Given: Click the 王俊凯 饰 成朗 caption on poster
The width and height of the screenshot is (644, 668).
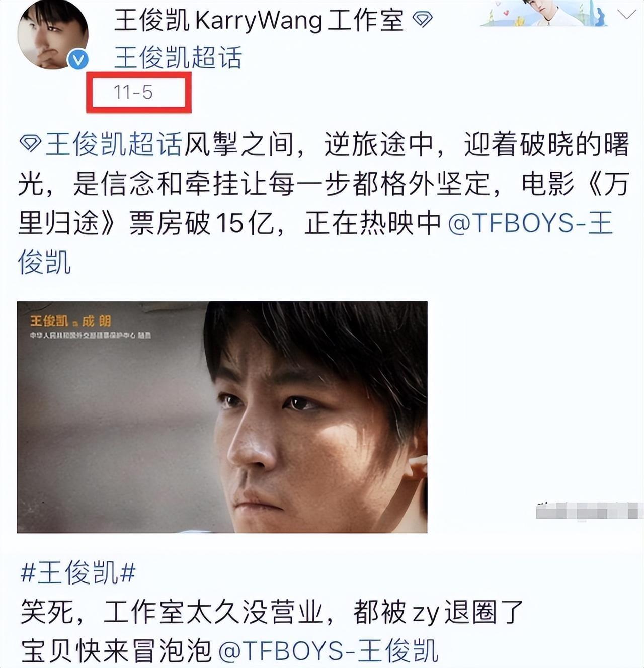Looking at the screenshot, I should (70, 321).
